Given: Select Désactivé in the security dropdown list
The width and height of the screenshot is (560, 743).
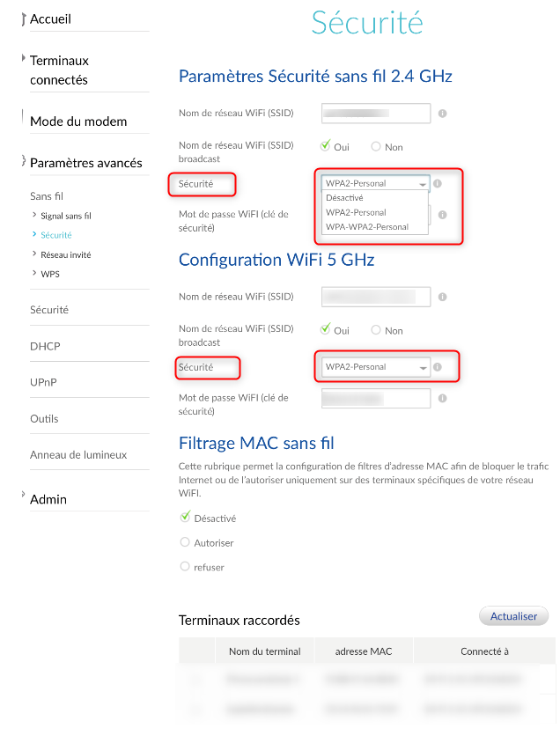Looking at the screenshot, I should tap(344, 198).
